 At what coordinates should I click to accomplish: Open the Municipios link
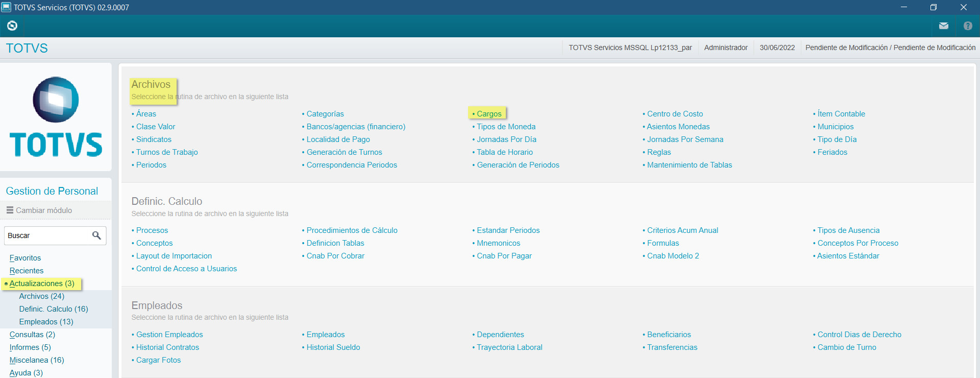[836, 127]
